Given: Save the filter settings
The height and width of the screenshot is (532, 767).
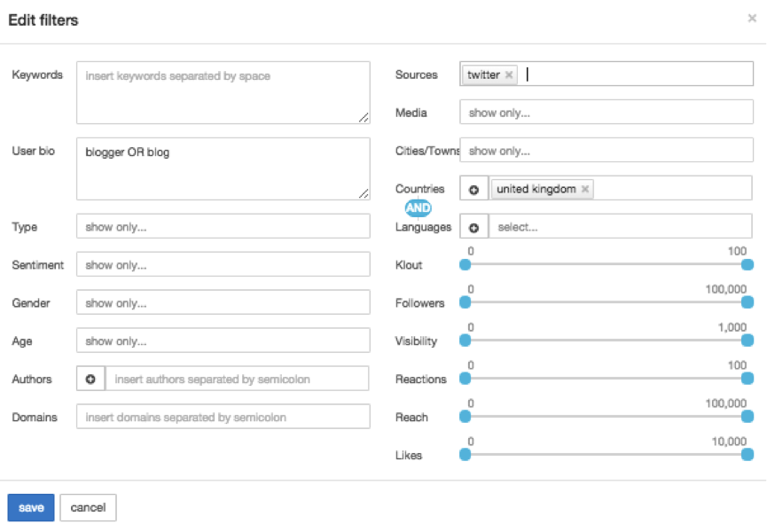Looking at the screenshot, I should click(x=31, y=508).
